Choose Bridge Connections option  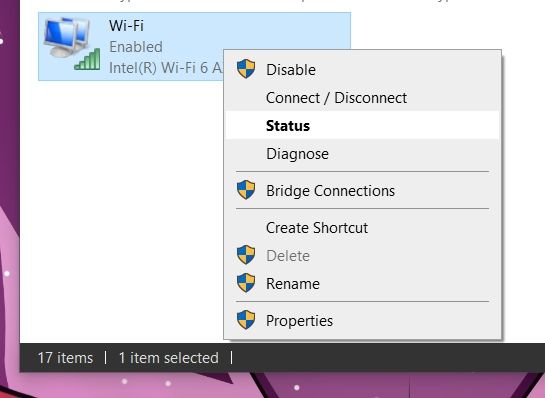click(362, 190)
